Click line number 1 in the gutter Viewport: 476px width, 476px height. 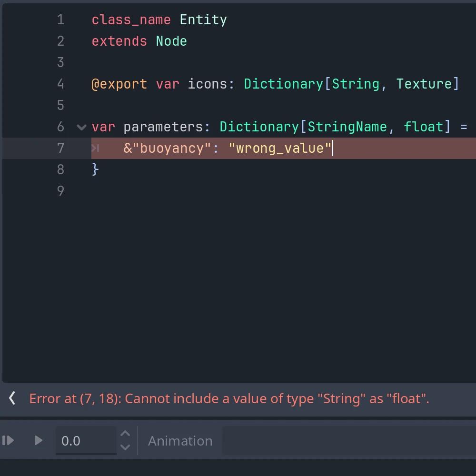tap(60, 20)
